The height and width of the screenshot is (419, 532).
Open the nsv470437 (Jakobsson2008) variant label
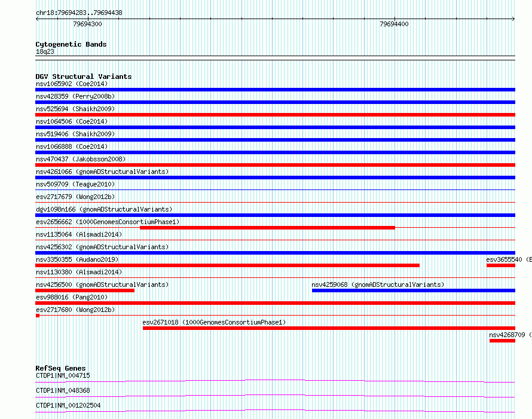coord(81,159)
